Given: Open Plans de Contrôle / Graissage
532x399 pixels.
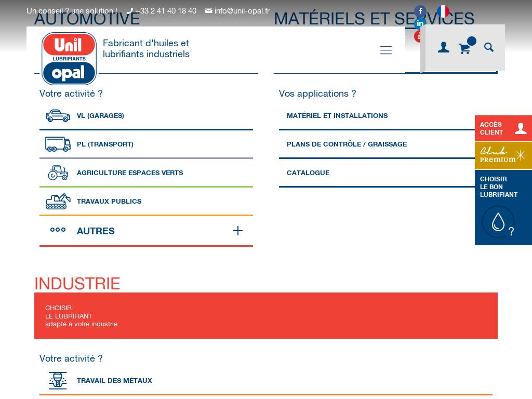Looking at the screenshot, I should (347, 144).
